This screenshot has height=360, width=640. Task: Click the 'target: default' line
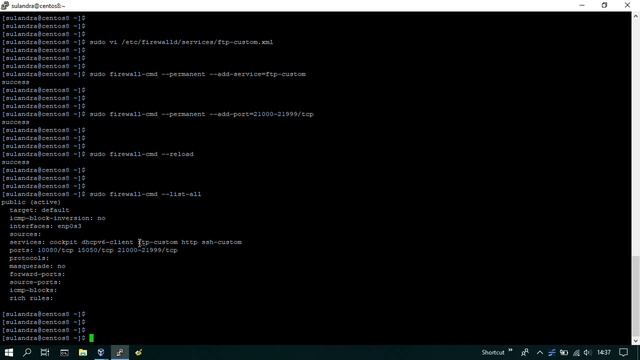click(40, 210)
